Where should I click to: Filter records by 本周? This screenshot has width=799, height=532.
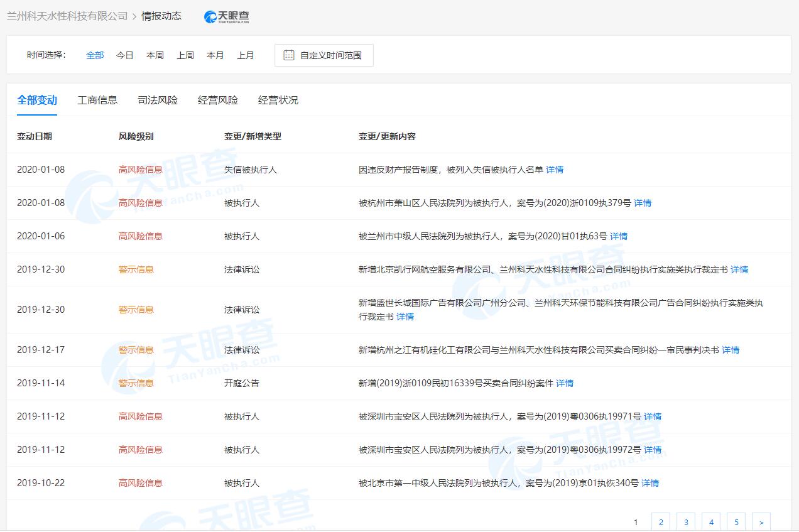tap(155, 55)
